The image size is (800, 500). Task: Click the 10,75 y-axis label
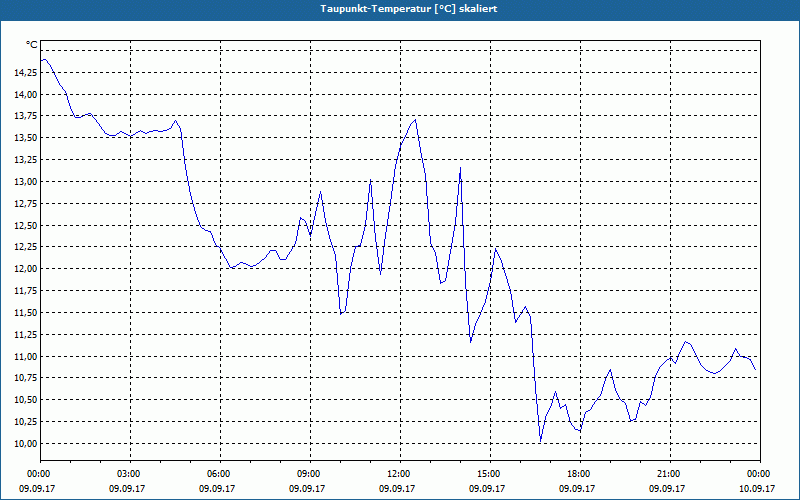[26, 378]
